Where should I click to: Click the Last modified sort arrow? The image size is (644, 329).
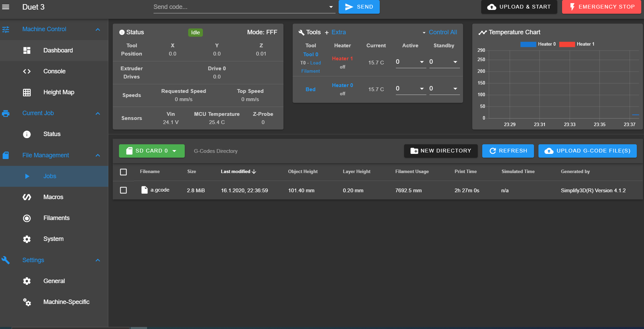[254, 172]
